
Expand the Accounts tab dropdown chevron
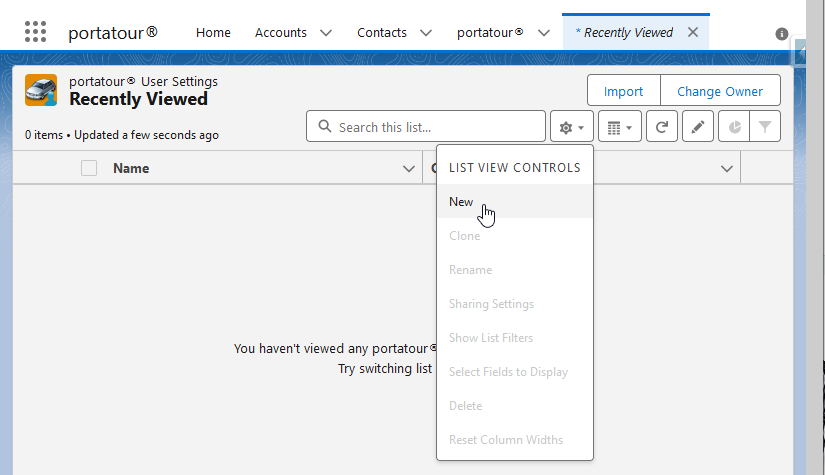click(326, 33)
